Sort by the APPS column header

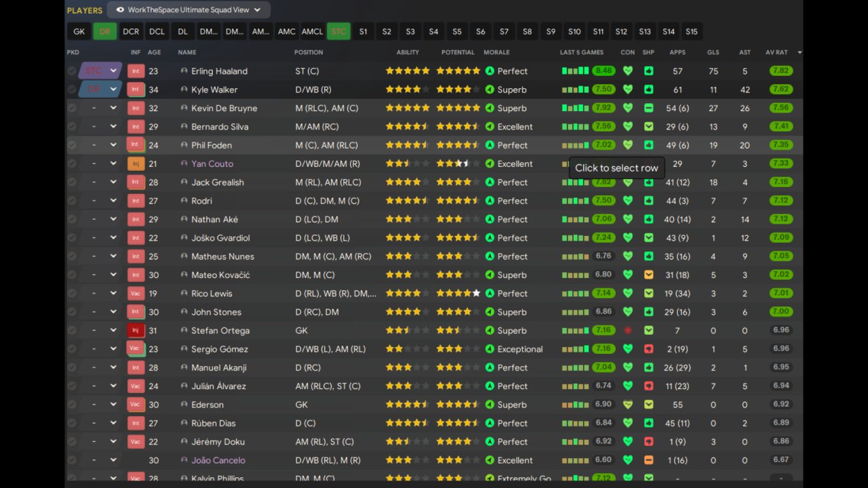tap(677, 52)
